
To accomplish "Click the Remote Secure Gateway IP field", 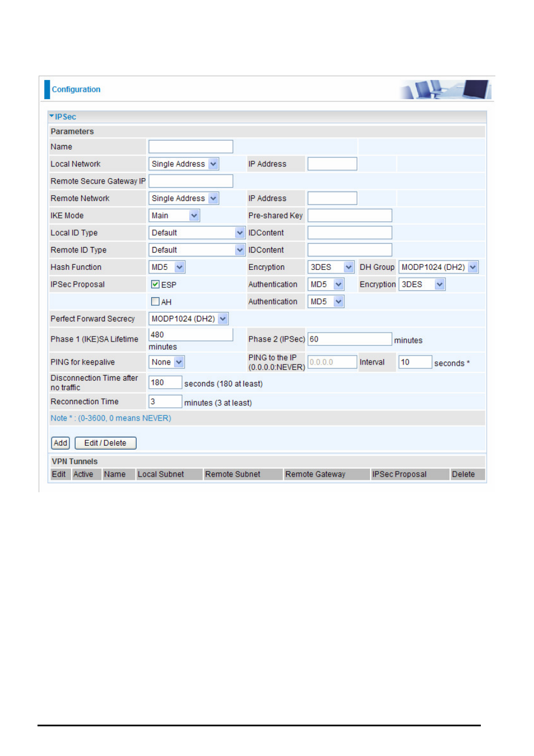I will point(191,181).
